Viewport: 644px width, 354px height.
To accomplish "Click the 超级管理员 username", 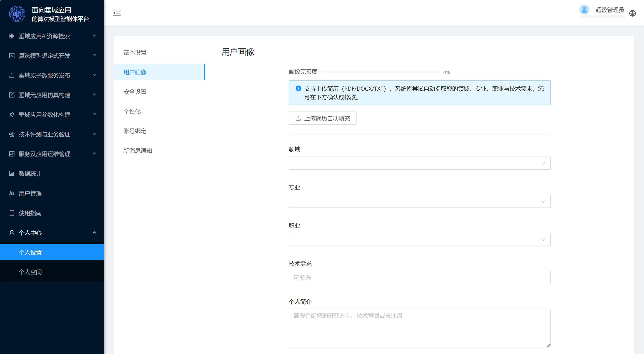I will (610, 10).
